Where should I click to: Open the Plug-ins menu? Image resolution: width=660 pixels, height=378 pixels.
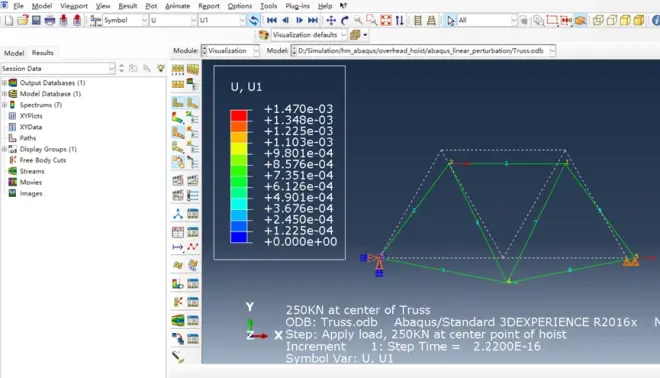(297, 6)
